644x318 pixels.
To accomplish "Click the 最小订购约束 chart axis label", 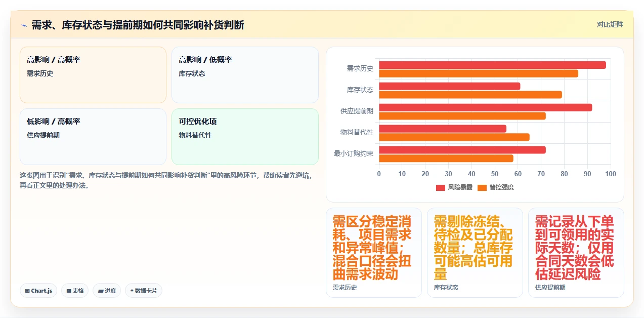I will pos(354,153).
